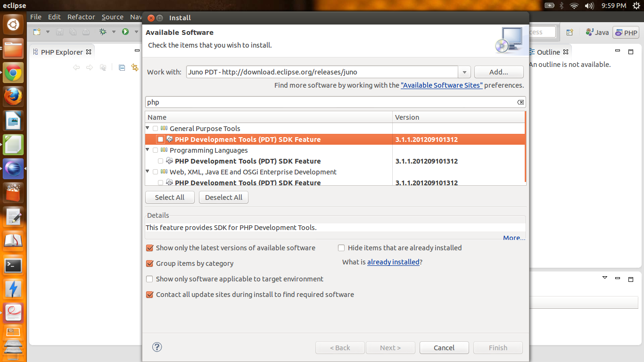Switch to the Java perspective

click(597, 32)
